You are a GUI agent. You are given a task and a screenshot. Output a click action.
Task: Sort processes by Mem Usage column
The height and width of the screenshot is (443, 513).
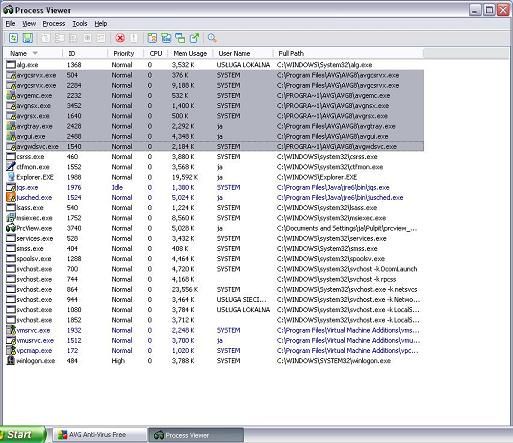[190, 53]
